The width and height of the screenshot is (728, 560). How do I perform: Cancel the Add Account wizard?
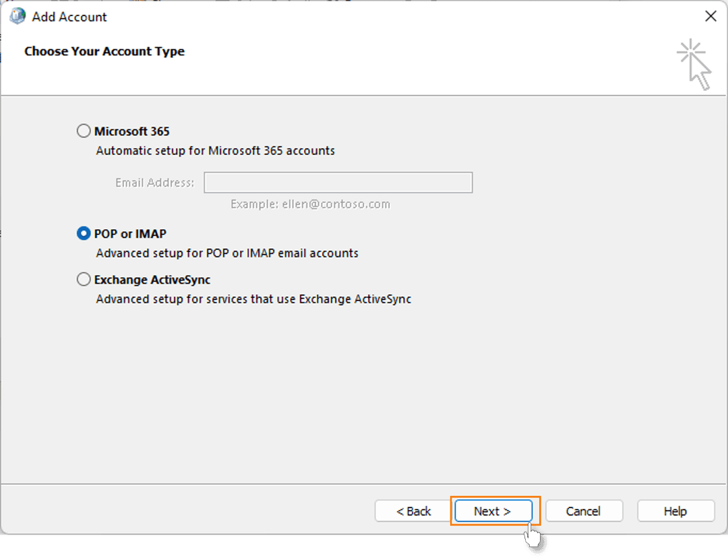[x=584, y=511]
